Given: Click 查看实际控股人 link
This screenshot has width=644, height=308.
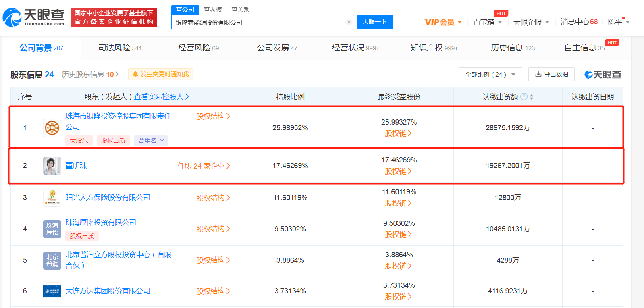Looking at the screenshot, I should tap(162, 97).
